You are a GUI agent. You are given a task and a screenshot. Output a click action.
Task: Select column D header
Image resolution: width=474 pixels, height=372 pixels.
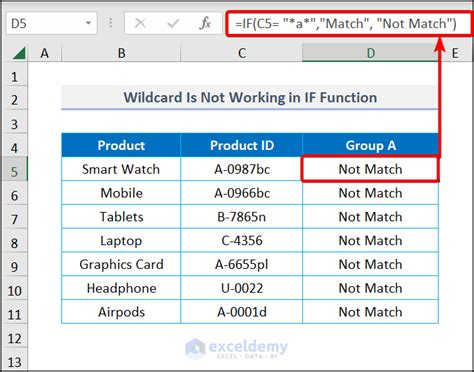tap(370, 53)
